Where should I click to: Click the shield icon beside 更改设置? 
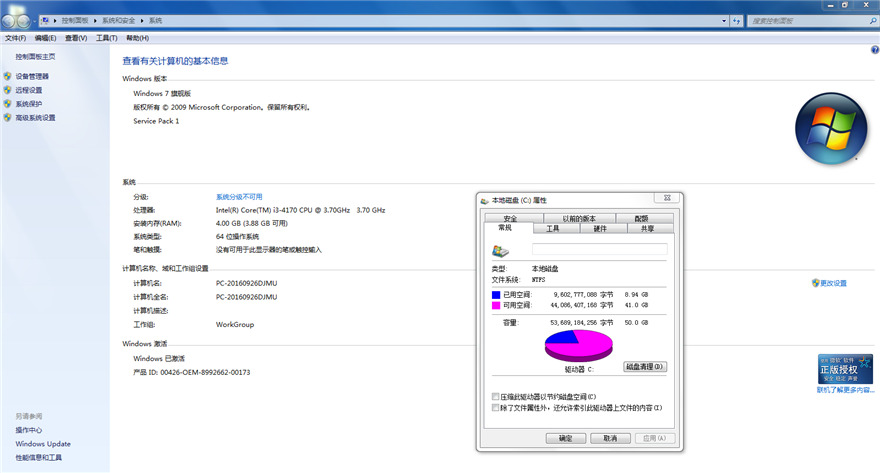815,283
